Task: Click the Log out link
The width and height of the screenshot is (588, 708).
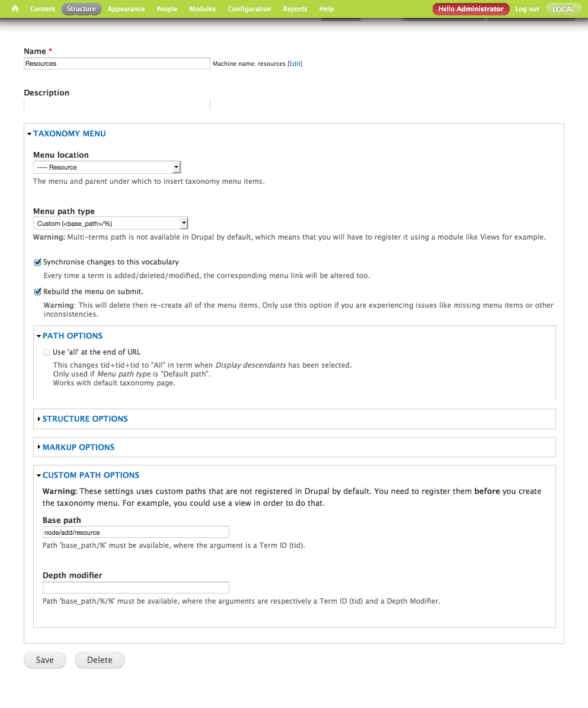Action: 527,9
